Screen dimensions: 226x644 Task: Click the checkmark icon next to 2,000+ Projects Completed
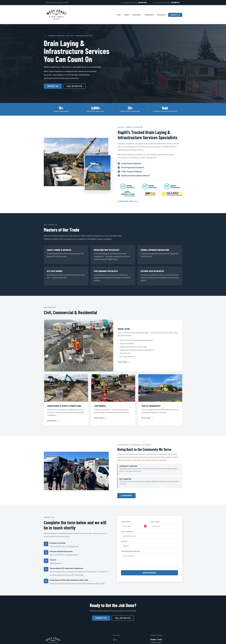click(119, 171)
